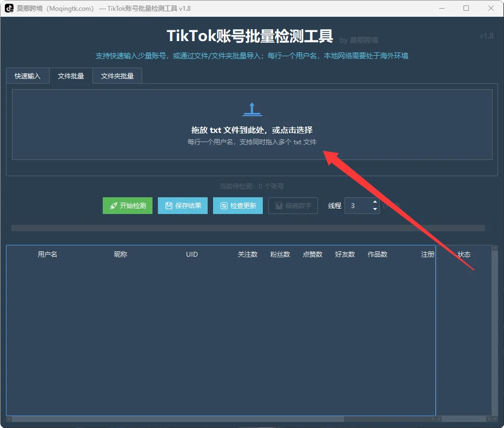Click the 状态 column header
This screenshot has height=428, width=504.
(x=464, y=254)
